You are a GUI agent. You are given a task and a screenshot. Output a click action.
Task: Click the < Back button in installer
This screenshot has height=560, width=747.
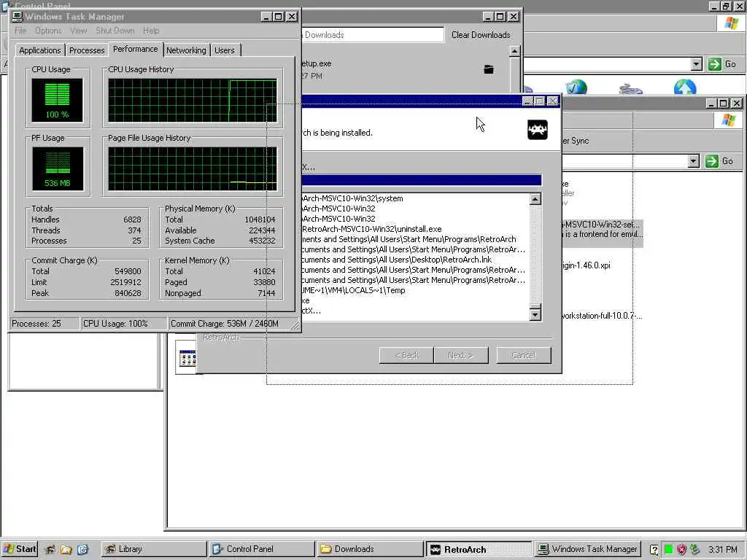[406, 355]
